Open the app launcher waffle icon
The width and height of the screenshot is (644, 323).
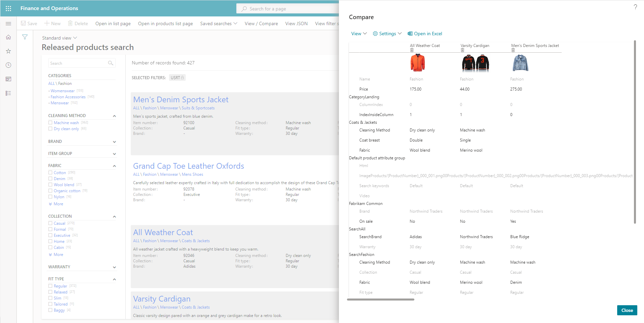pyautogui.click(x=8, y=8)
